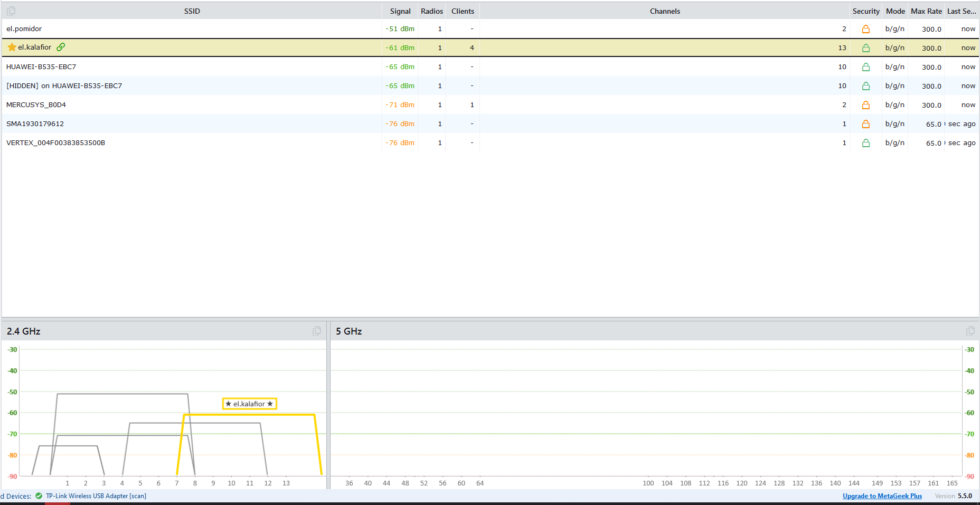This screenshot has width=980, height=505.
Task: Click the green lock icon in el.kalafior row
Action: pos(866,48)
